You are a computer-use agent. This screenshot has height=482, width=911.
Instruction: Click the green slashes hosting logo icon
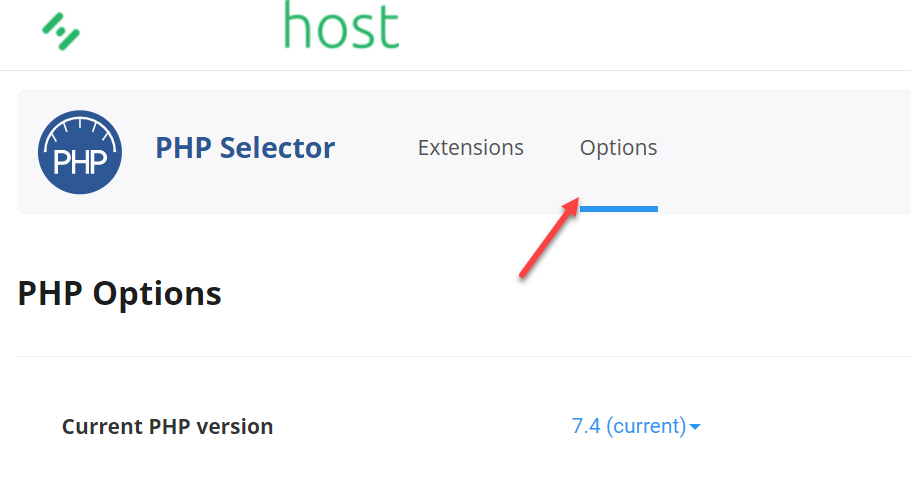pyautogui.click(x=61, y=31)
